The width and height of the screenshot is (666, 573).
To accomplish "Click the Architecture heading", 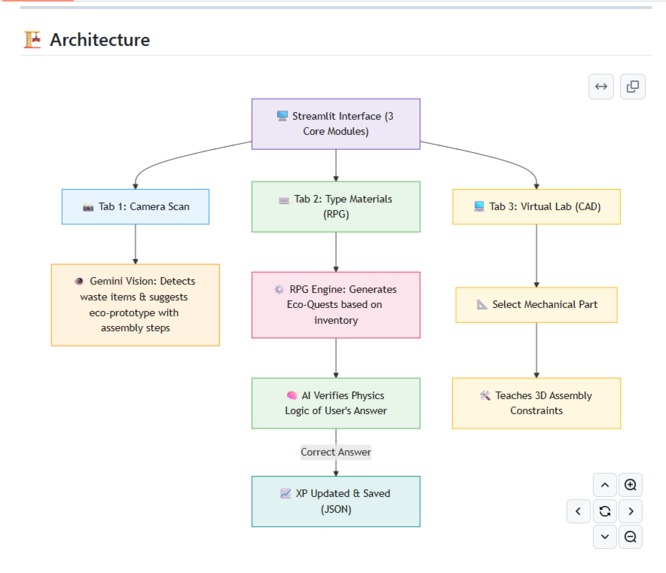I will tap(100, 40).
